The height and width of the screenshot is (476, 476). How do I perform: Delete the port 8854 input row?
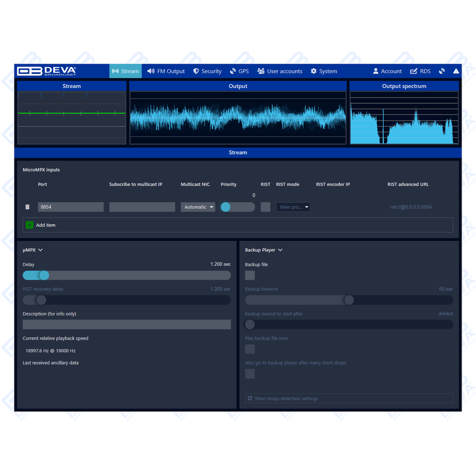(x=27, y=207)
